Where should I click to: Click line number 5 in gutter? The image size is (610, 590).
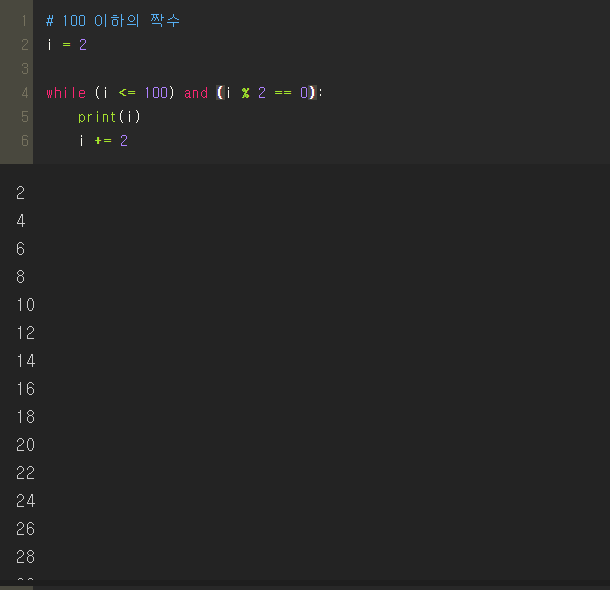click(x=25, y=117)
